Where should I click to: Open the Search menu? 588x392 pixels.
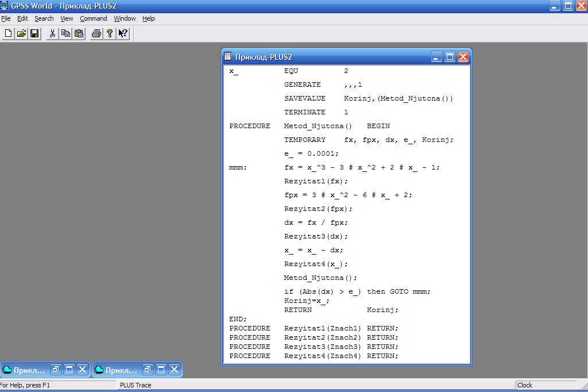(x=44, y=18)
